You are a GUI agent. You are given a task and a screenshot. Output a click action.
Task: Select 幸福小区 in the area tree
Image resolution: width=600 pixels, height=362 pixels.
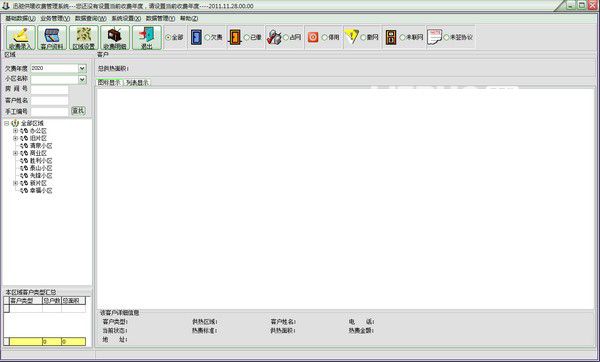pyautogui.click(x=41, y=190)
